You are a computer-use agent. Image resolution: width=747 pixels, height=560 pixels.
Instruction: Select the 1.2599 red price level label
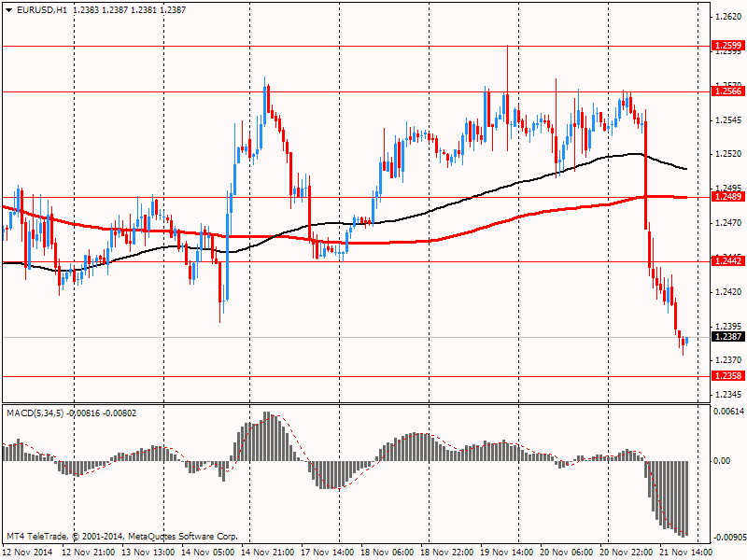[x=727, y=45]
